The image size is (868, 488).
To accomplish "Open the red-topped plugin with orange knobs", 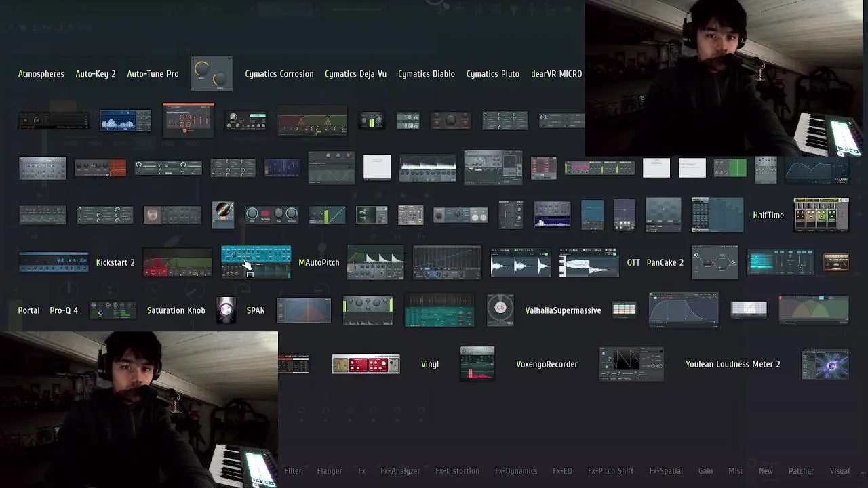I will tap(189, 120).
